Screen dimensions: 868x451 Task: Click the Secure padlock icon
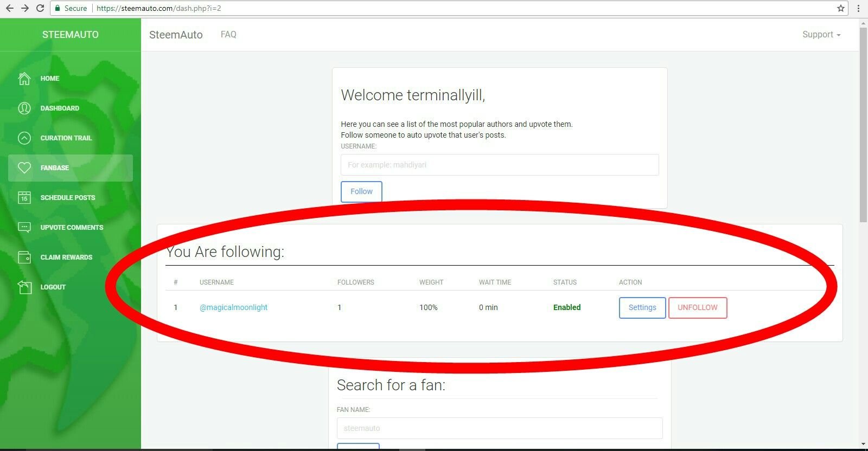coord(58,8)
